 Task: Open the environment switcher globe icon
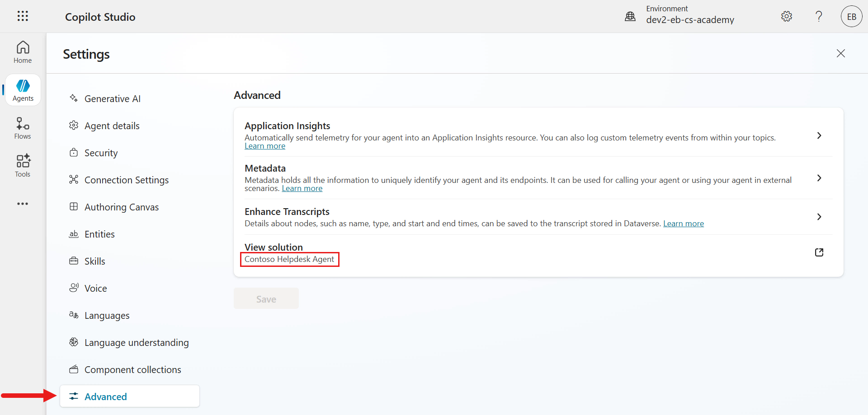point(630,16)
